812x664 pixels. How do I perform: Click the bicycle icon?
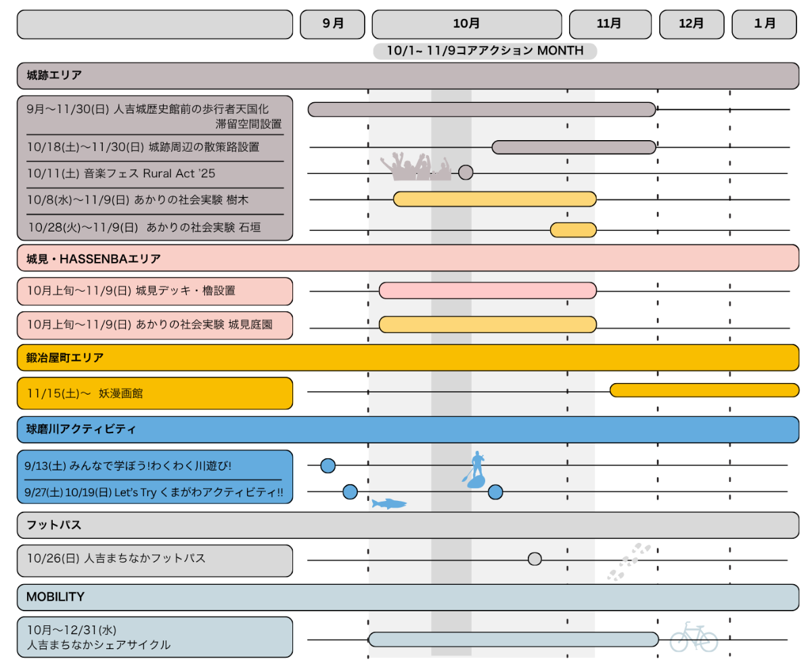pos(693,638)
